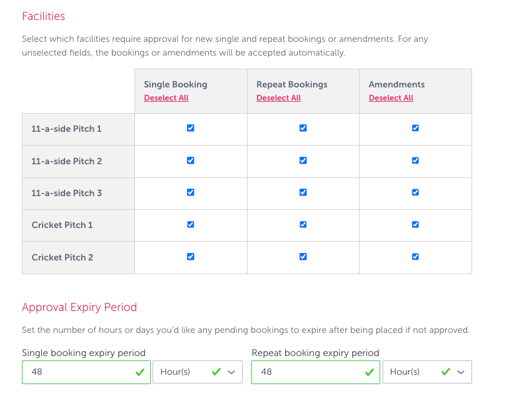Click green checkmark in repeat booking expiry field
Screen dimensions: 509x401
pos(369,372)
